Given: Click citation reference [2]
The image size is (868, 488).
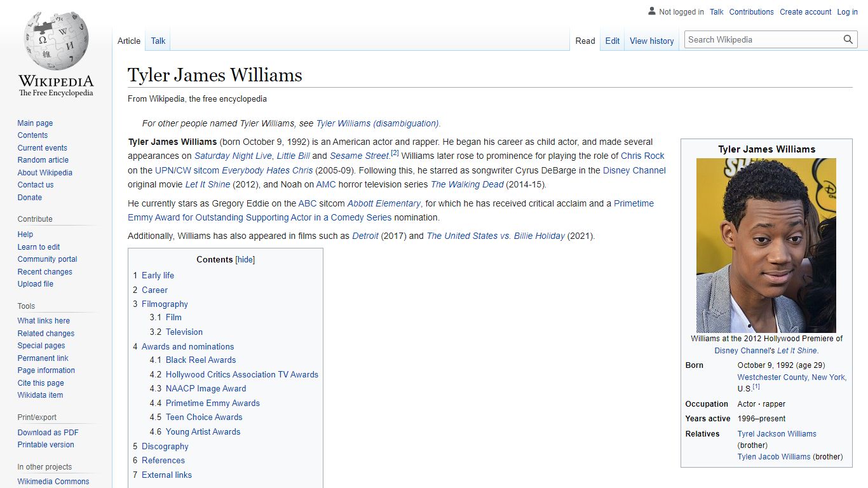Looking at the screenshot, I should coord(395,153).
